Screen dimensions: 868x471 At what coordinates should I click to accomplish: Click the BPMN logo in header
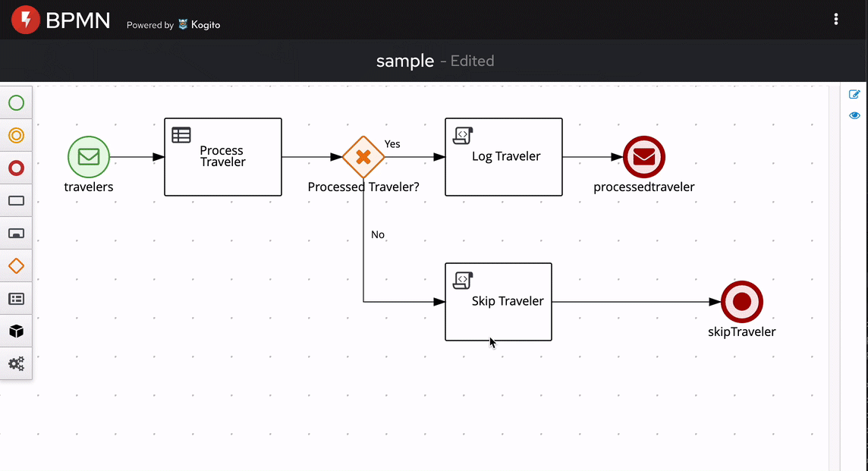pyautogui.click(x=26, y=20)
